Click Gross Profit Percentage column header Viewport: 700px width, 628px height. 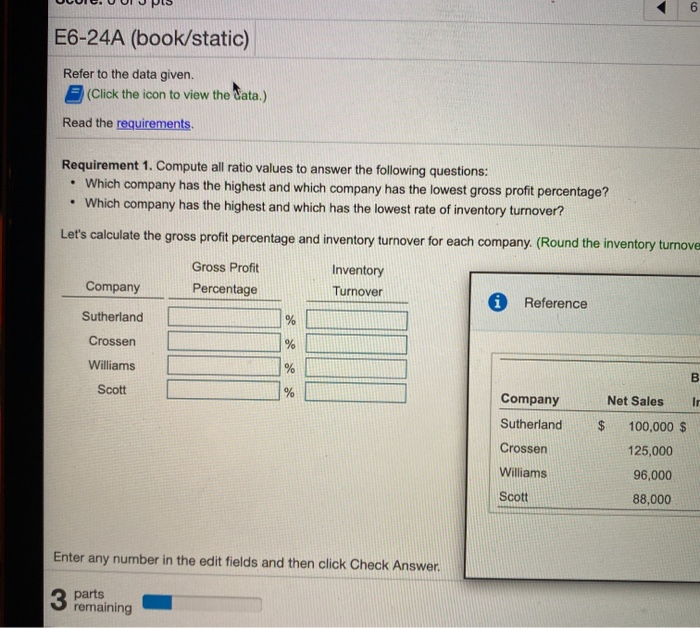225,278
